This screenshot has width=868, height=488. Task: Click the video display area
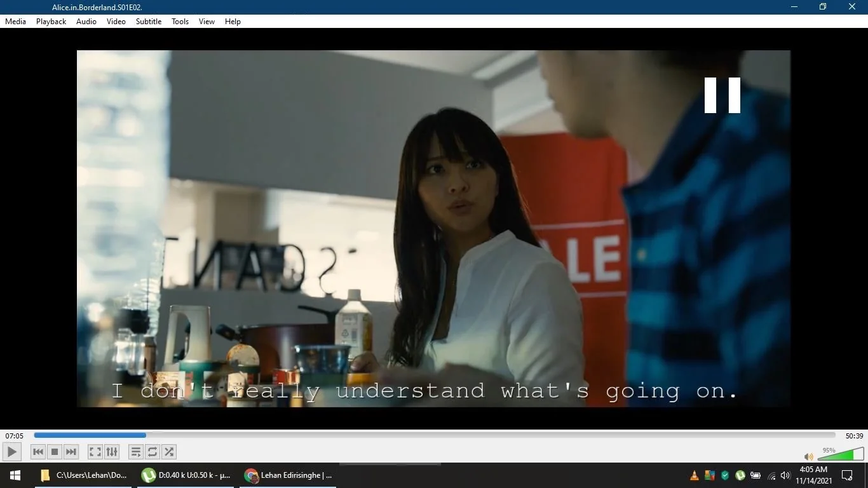click(x=434, y=229)
